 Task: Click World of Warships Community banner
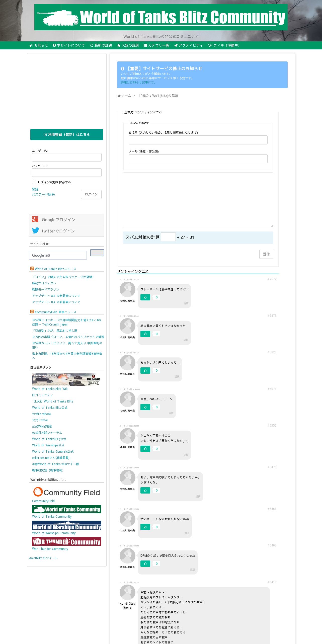point(67,525)
